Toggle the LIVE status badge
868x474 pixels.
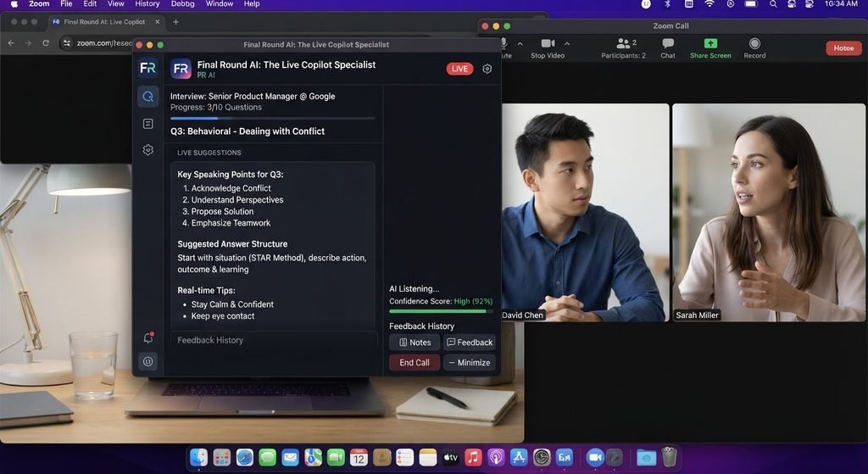(459, 69)
